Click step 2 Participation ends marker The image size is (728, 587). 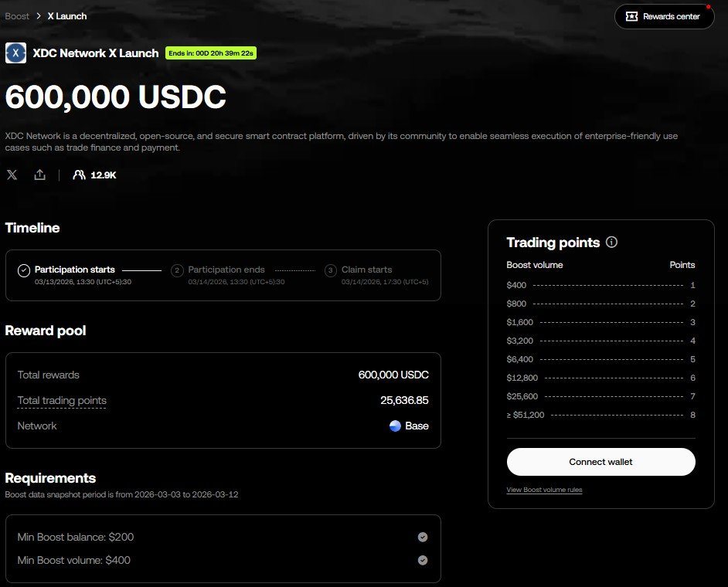(177, 270)
